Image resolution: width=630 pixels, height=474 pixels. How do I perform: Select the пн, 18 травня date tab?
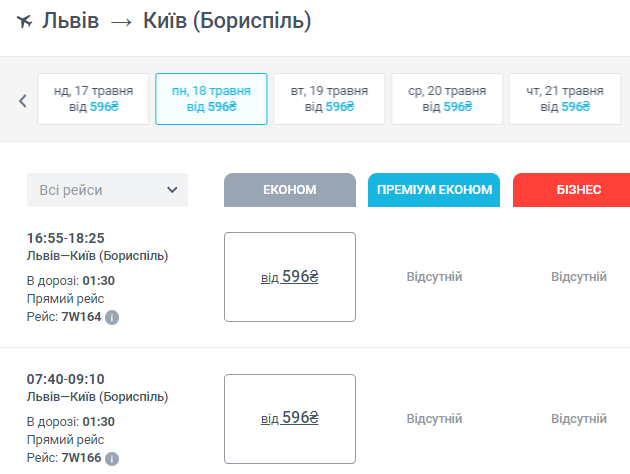[211, 99]
